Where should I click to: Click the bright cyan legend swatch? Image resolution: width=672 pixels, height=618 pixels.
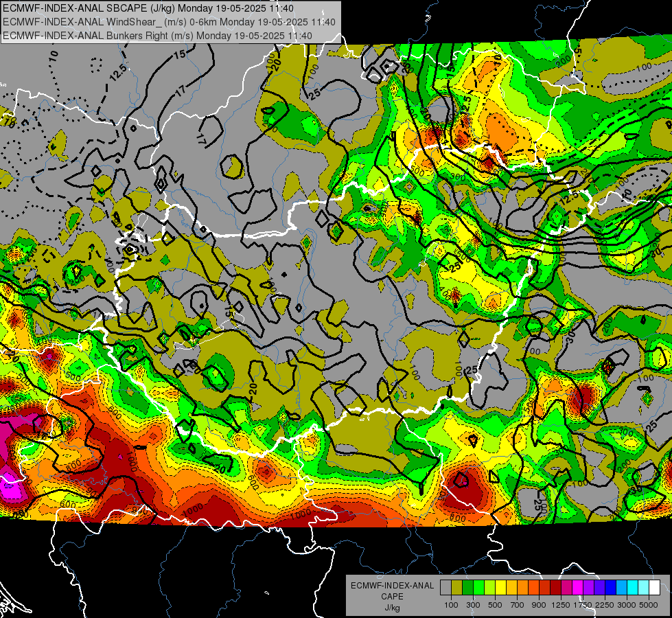pyautogui.click(x=633, y=587)
